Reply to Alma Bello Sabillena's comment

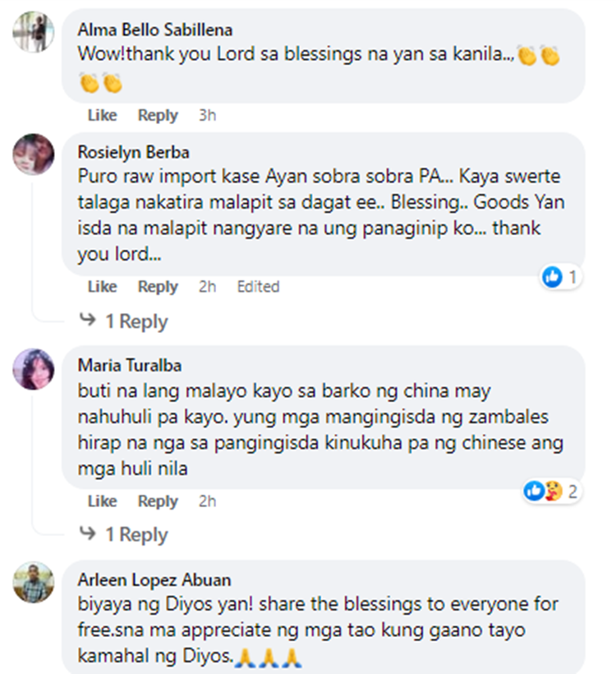click(158, 115)
